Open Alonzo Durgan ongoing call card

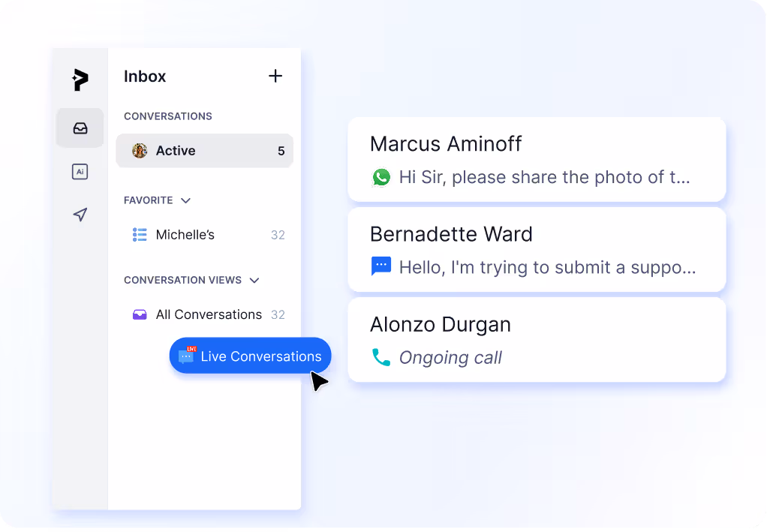pos(537,339)
